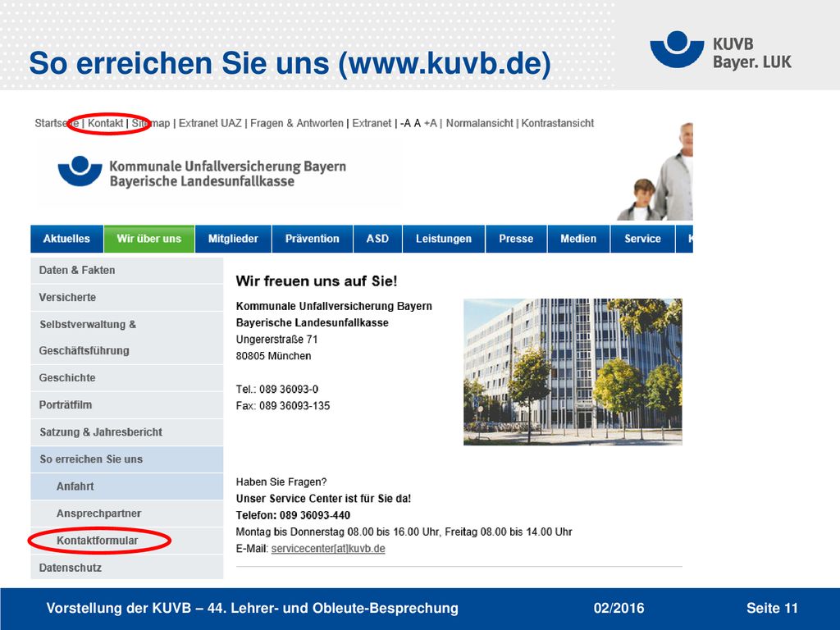Open Fragen & Antworten link
Viewport: 840px width, 630px height.
(297, 123)
